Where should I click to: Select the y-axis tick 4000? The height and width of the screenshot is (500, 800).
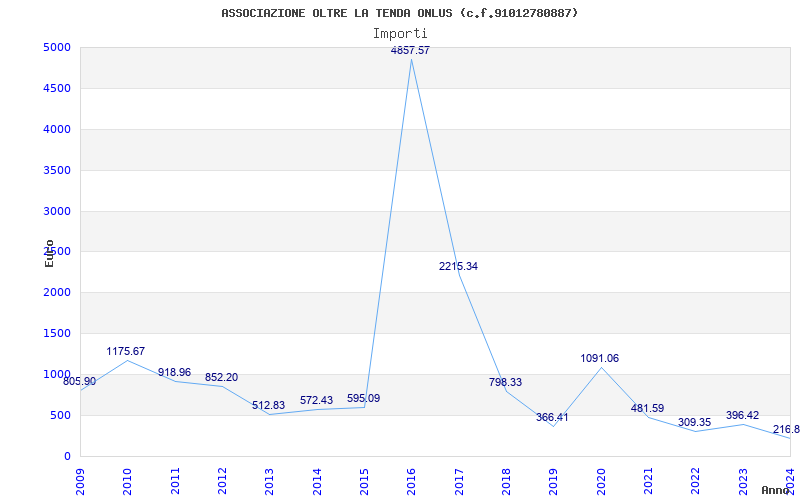pos(57,129)
